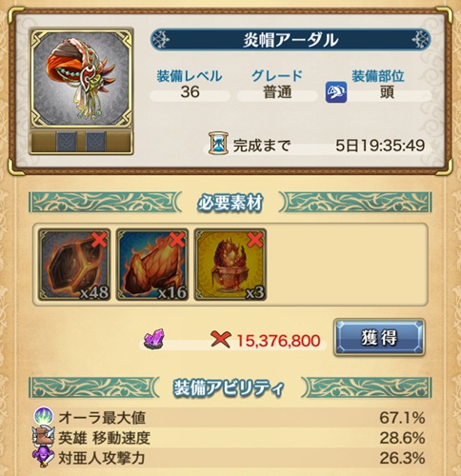The image size is (461, 476).
Task: Select the first empty gem slot
Action: tap(67, 142)
